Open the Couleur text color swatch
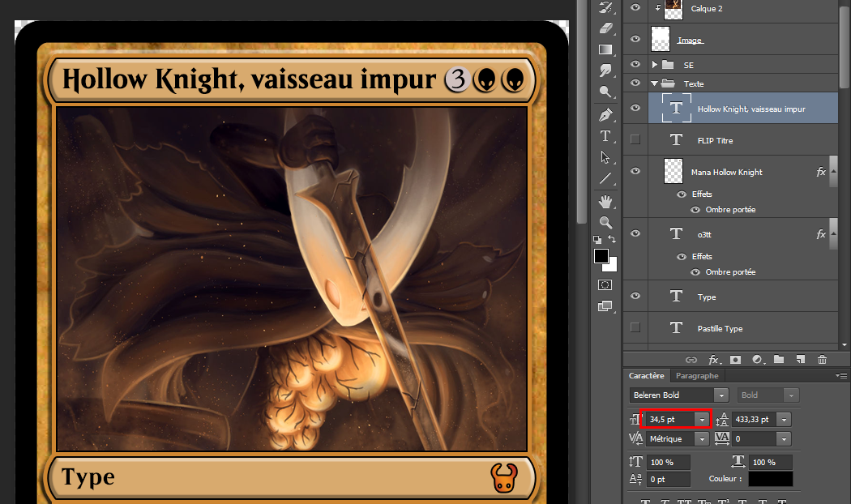This screenshot has height=504, width=851. (770, 479)
